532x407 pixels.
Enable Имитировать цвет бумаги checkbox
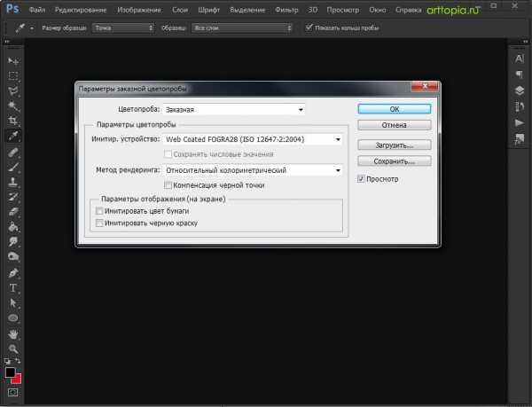99,211
